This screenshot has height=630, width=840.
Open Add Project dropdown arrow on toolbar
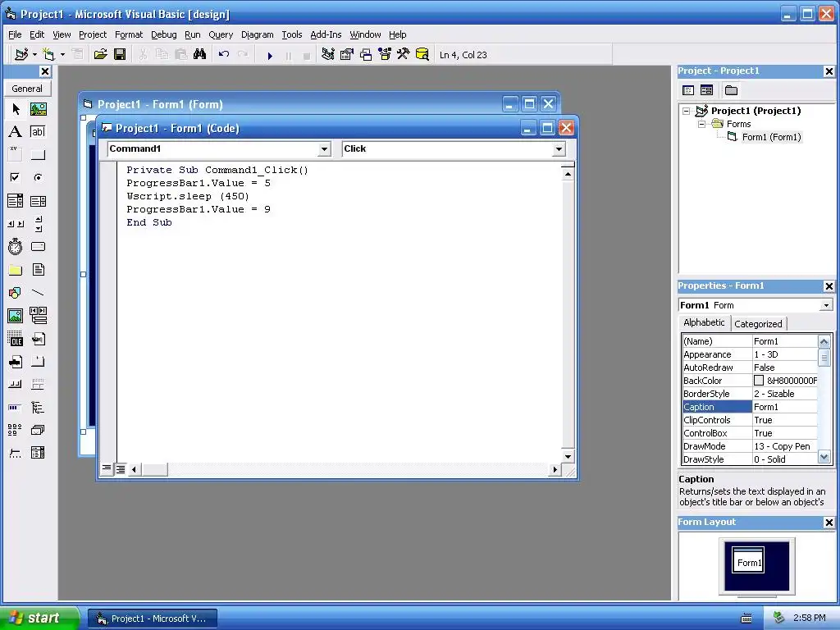tap(34, 55)
